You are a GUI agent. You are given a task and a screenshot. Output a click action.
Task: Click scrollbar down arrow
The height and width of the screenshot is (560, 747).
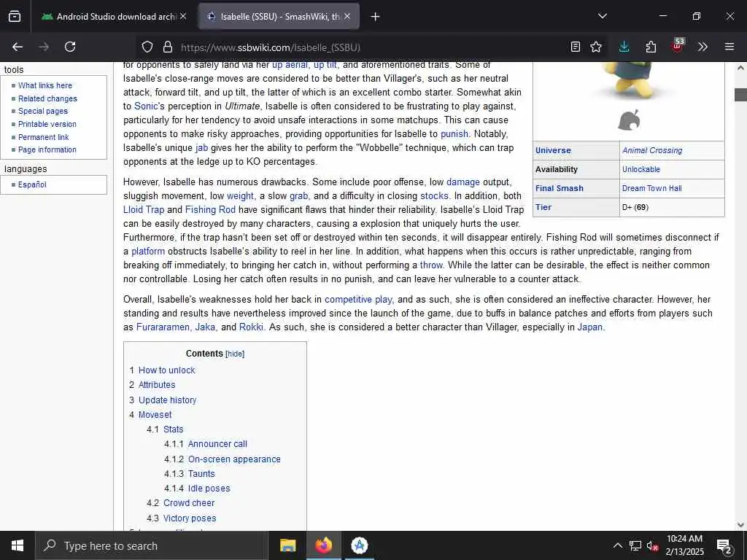click(x=740, y=525)
